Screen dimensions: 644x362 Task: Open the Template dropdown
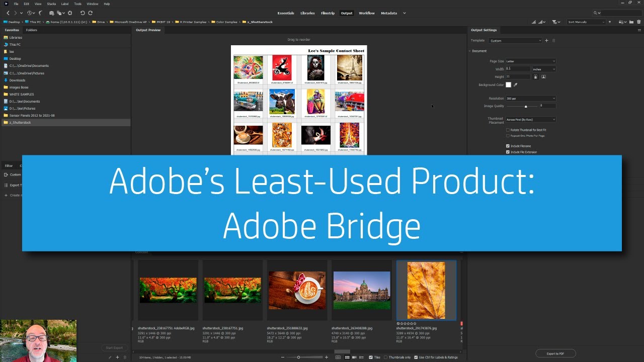(515, 41)
